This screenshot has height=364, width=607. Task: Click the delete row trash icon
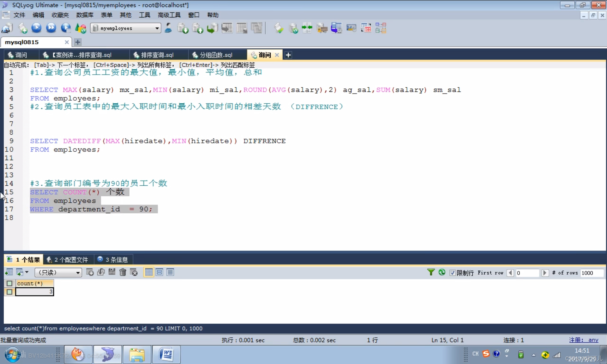pyautogui.click(x=123, y=272)
